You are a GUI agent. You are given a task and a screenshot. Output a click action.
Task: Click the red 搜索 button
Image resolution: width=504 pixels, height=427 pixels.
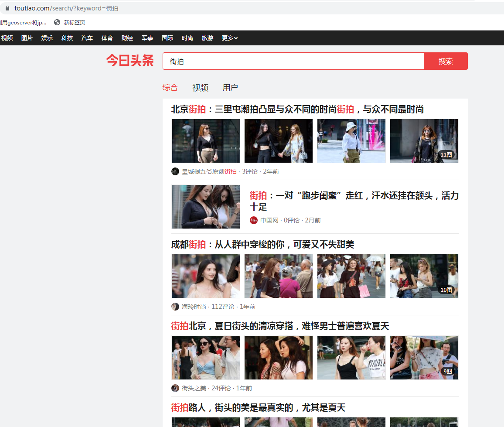[446, 61]
